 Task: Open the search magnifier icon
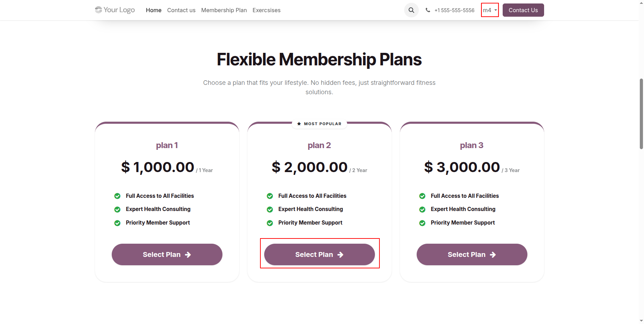pos(411,10)
